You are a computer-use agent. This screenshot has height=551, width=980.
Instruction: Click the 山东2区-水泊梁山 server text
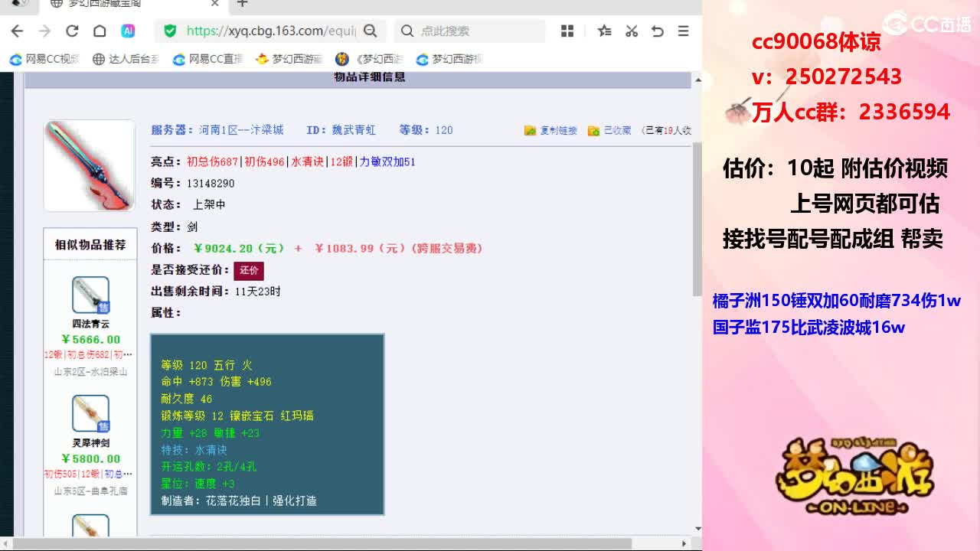90,372
